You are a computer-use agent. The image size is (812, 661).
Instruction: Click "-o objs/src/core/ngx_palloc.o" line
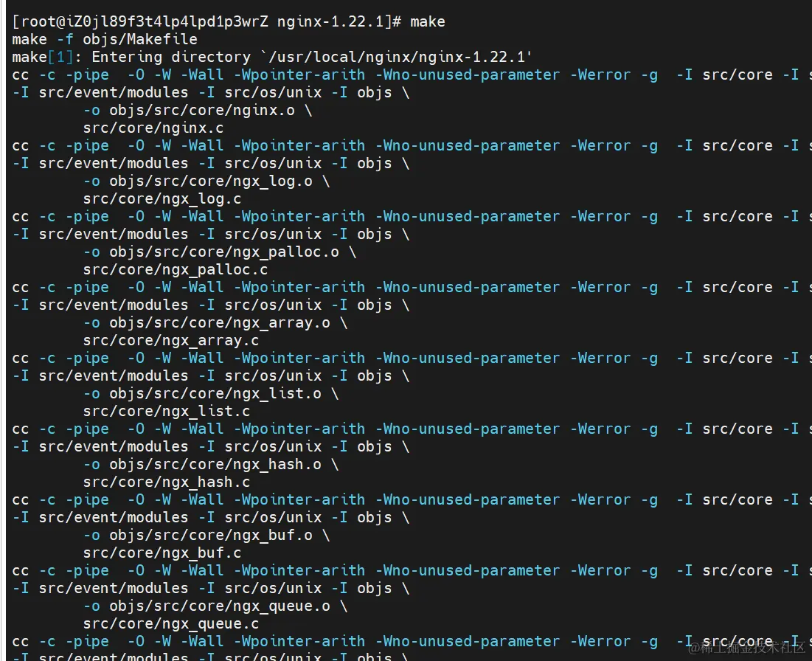click(220, 252)
